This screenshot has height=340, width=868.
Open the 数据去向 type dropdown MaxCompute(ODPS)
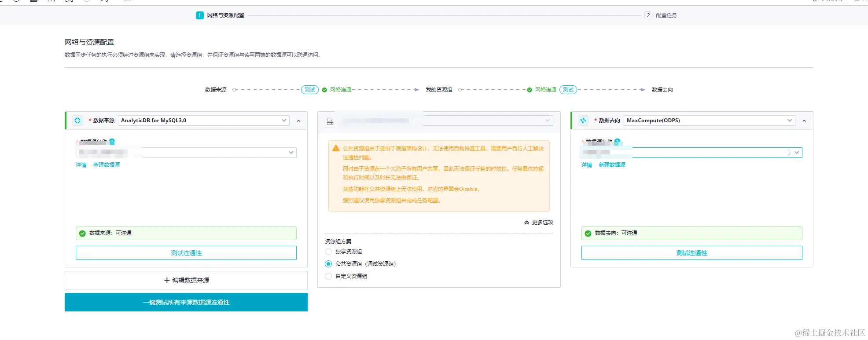(x=710, y=121)
